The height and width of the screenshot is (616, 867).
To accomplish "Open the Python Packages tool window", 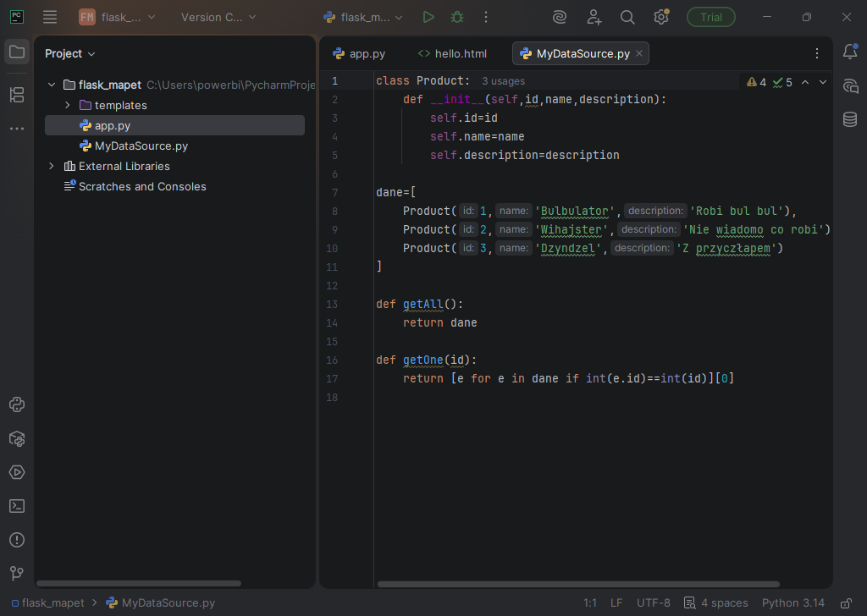I will click(17, 438).
